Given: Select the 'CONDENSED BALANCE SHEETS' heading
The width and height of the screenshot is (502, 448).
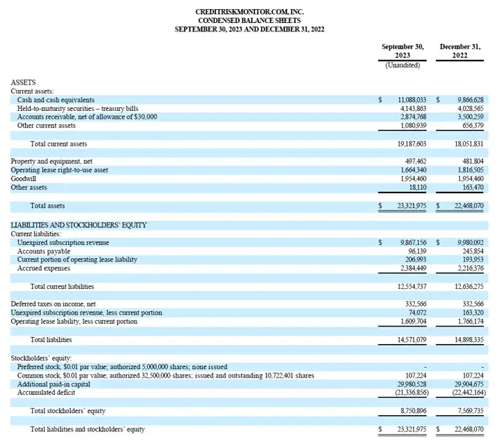Looking at the screenshot, I should [250, 20].
